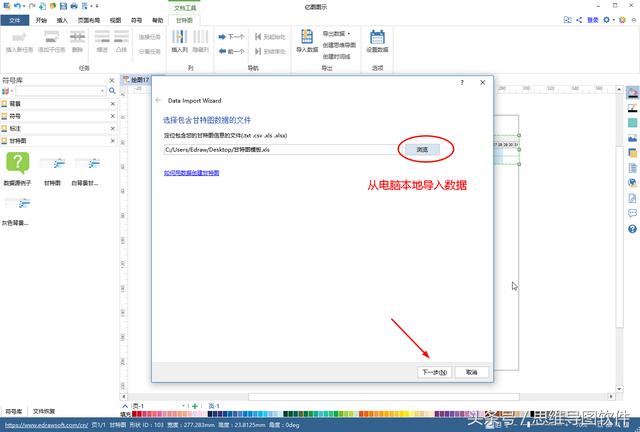Switch to the 页面布局 ribbon tab

89,20
